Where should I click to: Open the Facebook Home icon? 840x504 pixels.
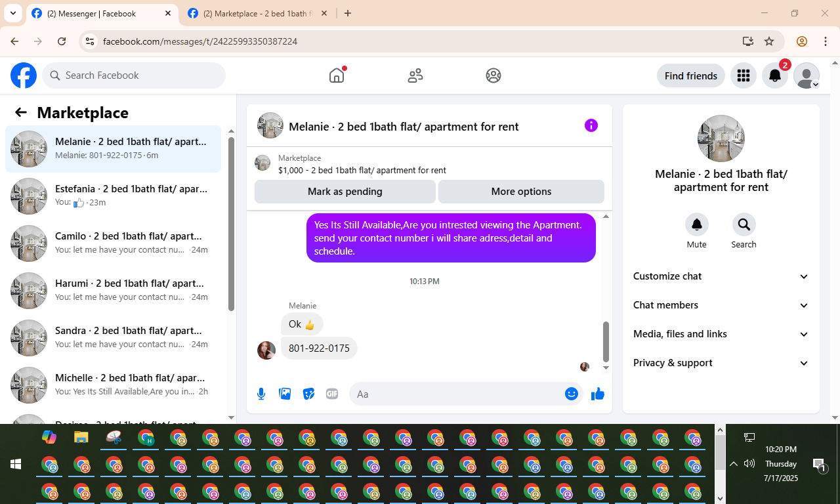(337, 75)
